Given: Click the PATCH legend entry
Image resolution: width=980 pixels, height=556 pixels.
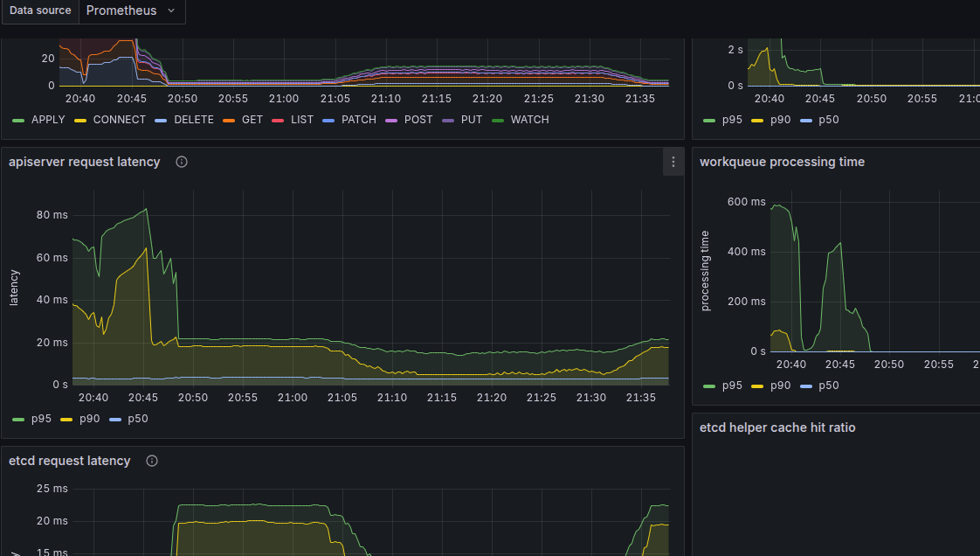Looking at the screenshot, I should pos(358,120).
